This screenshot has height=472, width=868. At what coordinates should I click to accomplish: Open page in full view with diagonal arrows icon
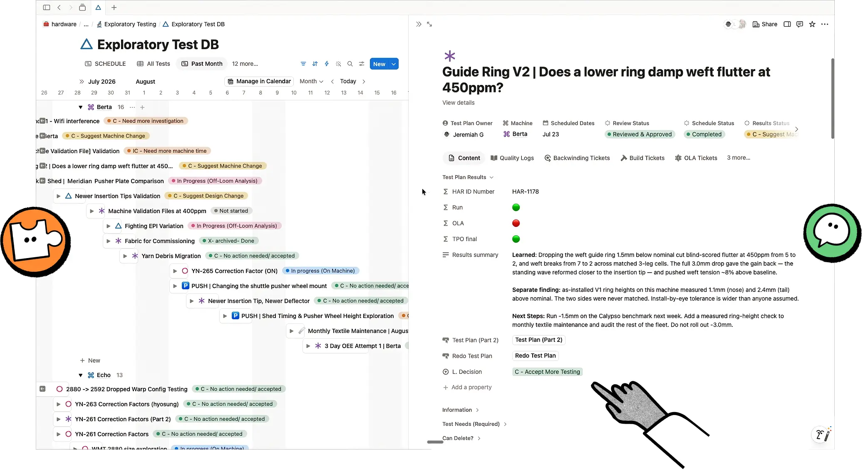click(429, 24)
